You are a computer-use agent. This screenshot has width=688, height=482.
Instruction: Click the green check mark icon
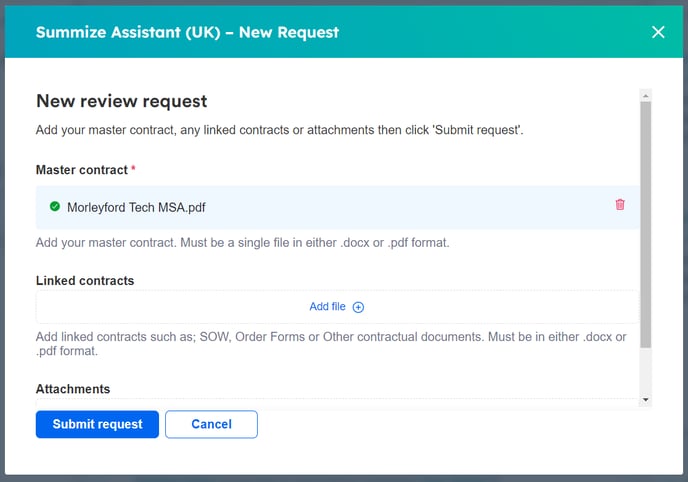(55, 207)
